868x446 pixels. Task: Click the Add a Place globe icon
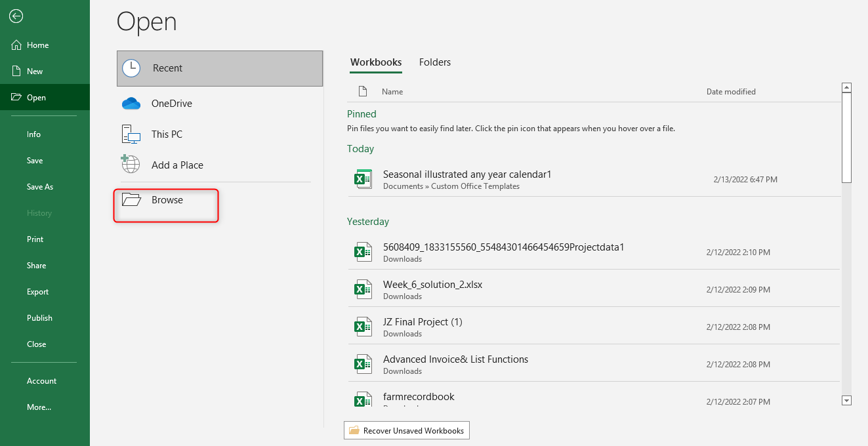click(x=131, y=164)
